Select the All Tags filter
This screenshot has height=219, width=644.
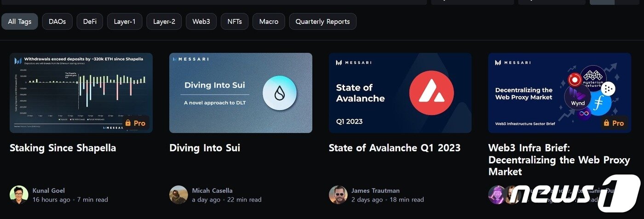click(20, 22)
